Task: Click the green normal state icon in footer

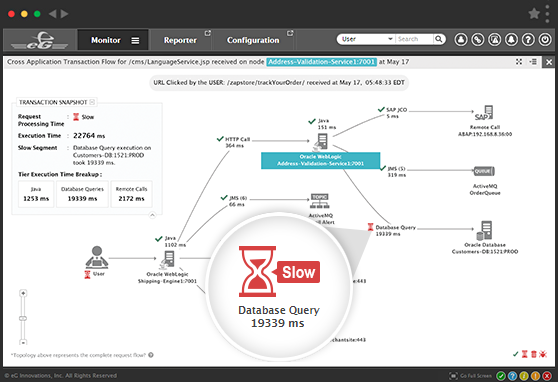Action: (x=501, y=376)
